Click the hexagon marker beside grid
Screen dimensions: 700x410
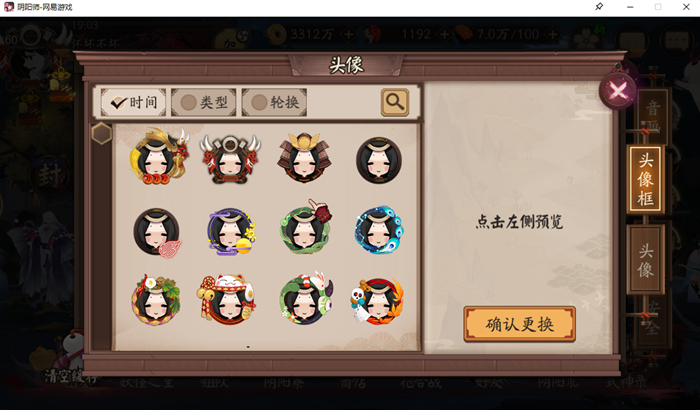coord(102,133)
